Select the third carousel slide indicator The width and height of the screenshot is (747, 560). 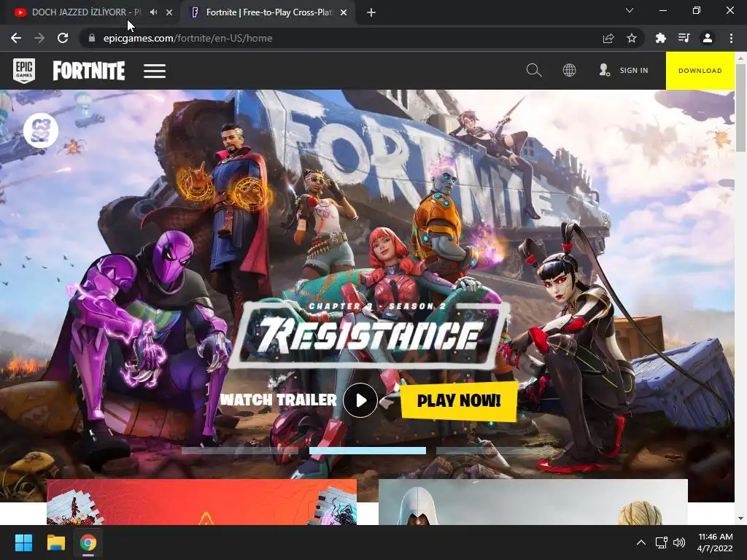[x=495, y=451]
